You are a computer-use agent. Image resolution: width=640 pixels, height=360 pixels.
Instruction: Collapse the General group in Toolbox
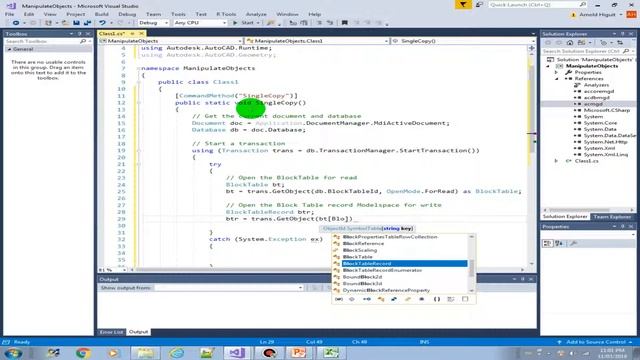[x=9, y=49]
